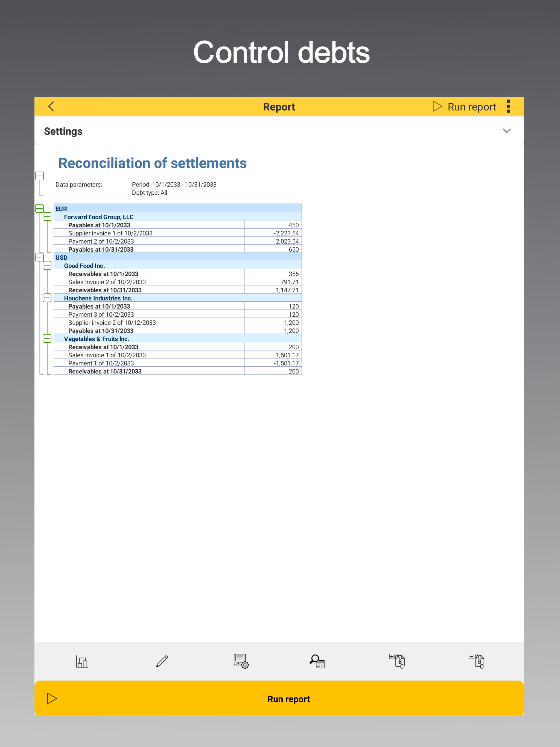Image resolution: width=560 pixels, height=747 pixels.
Task: Collapse the Houchens Industries Inc. group
Action: 47,298
